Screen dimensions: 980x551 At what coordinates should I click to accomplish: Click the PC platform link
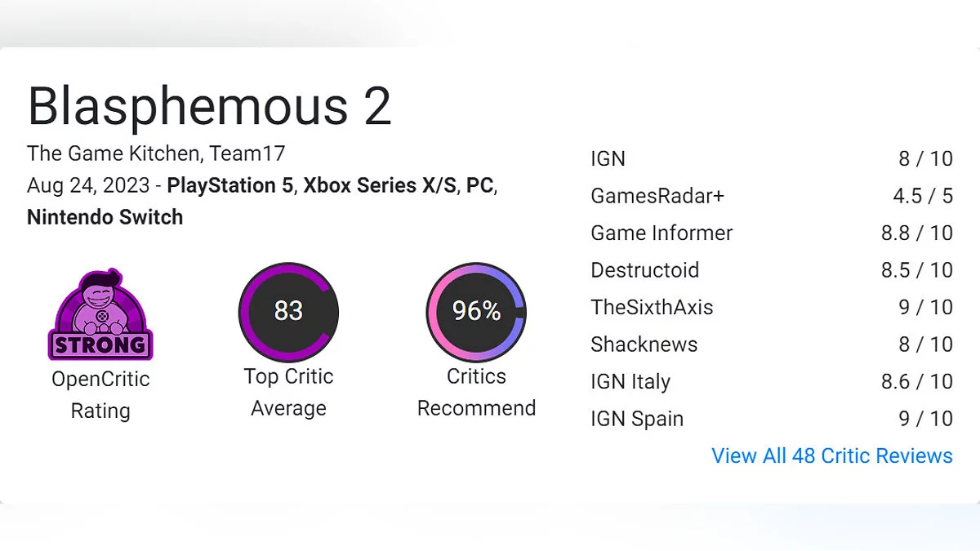479,185
